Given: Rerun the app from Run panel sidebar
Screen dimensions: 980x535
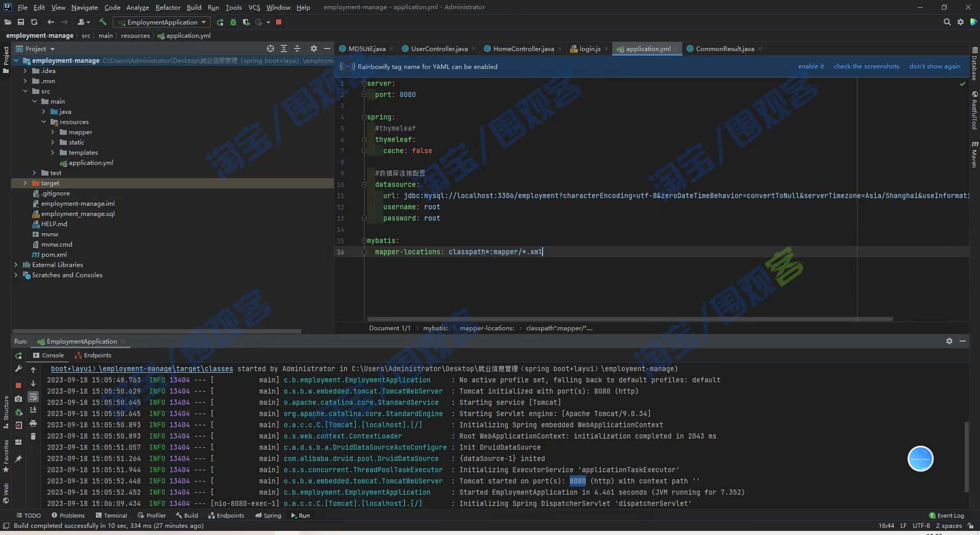Looking at the screenshot, I should (x=18, y=356).
